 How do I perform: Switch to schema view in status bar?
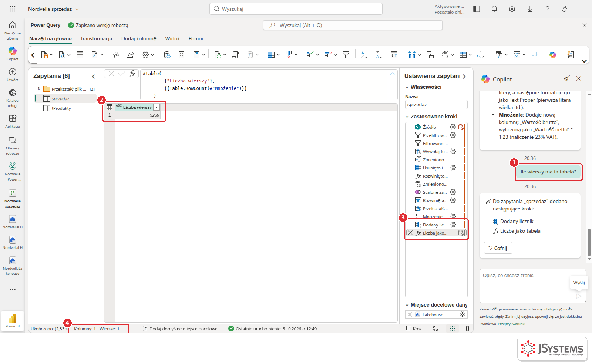[x=465, y=328]
